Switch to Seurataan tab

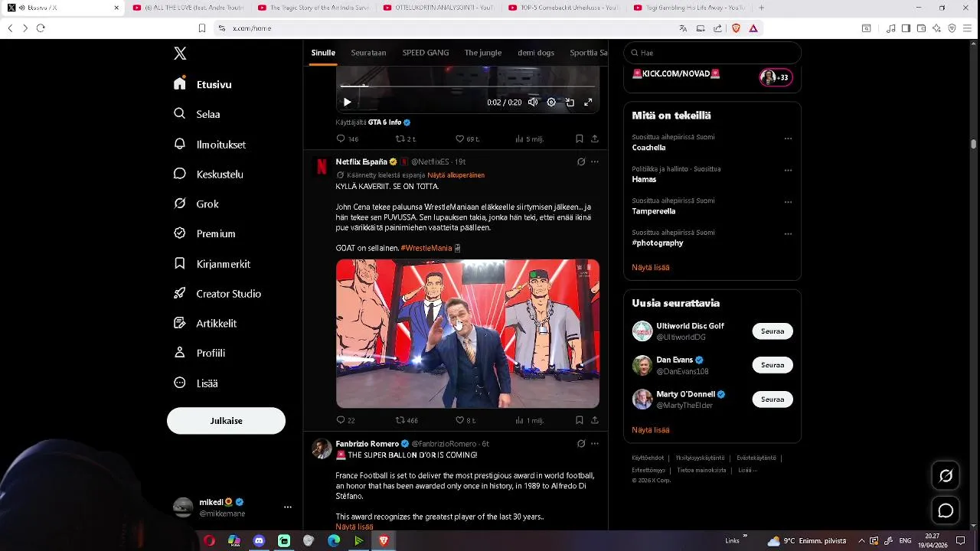[368, 53]
